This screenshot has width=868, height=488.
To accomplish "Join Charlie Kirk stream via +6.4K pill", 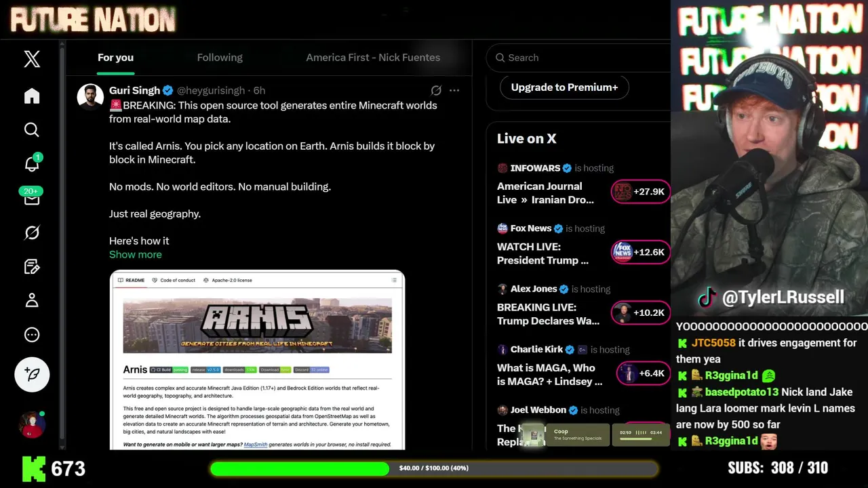I will pyautogui.click(x=643, y=373).
